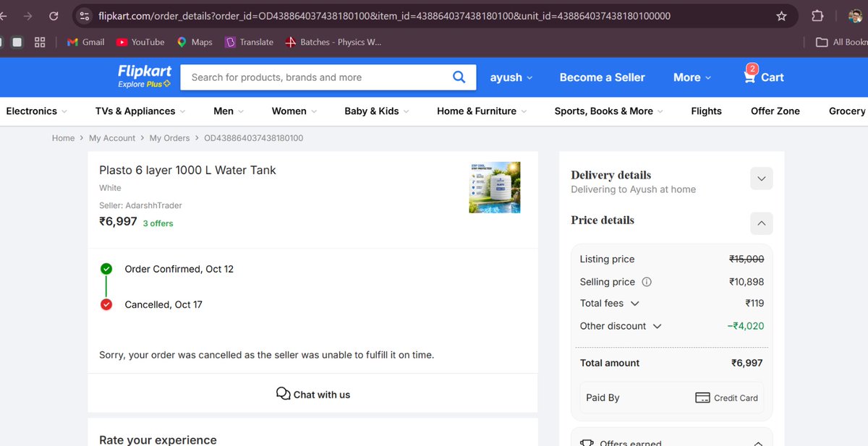Image resolution: width=868 pixels, height=446 pixels.
Task: Click Seller: AdarshhTrader text
Action: [140, 205]
